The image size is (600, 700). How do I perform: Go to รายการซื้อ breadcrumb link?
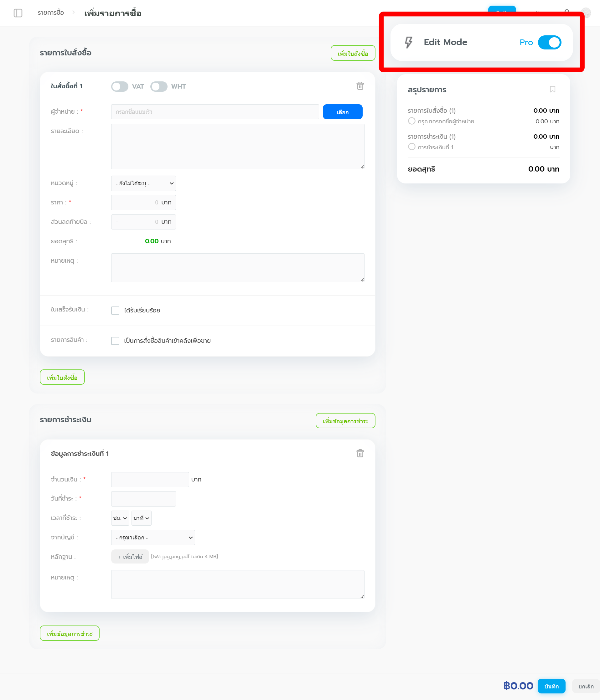51,13
